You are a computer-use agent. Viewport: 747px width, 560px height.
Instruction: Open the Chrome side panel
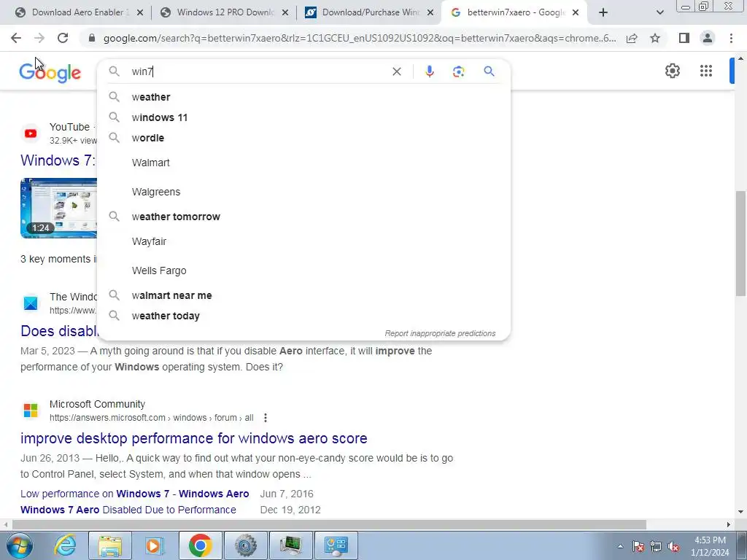point(684,38)
